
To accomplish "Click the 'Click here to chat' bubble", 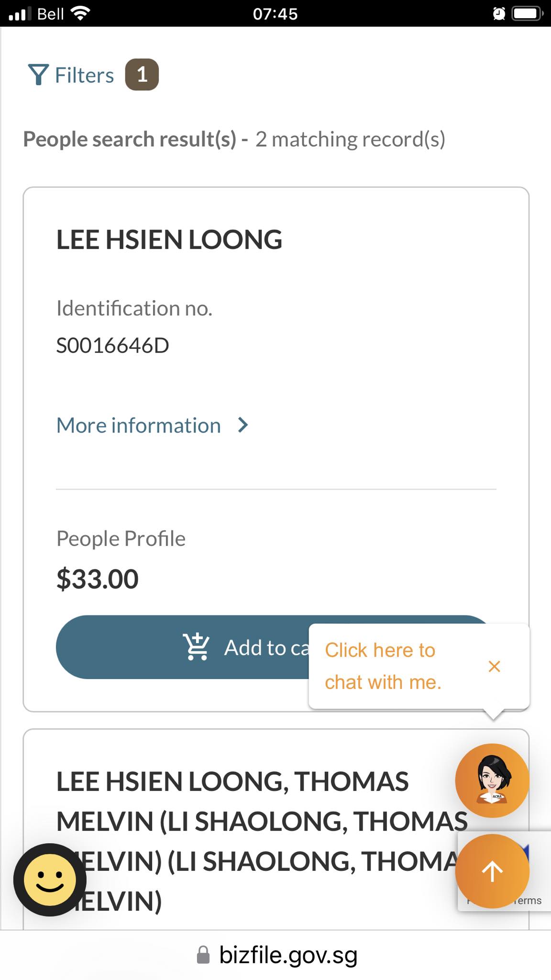I will (x=383, y=666).
